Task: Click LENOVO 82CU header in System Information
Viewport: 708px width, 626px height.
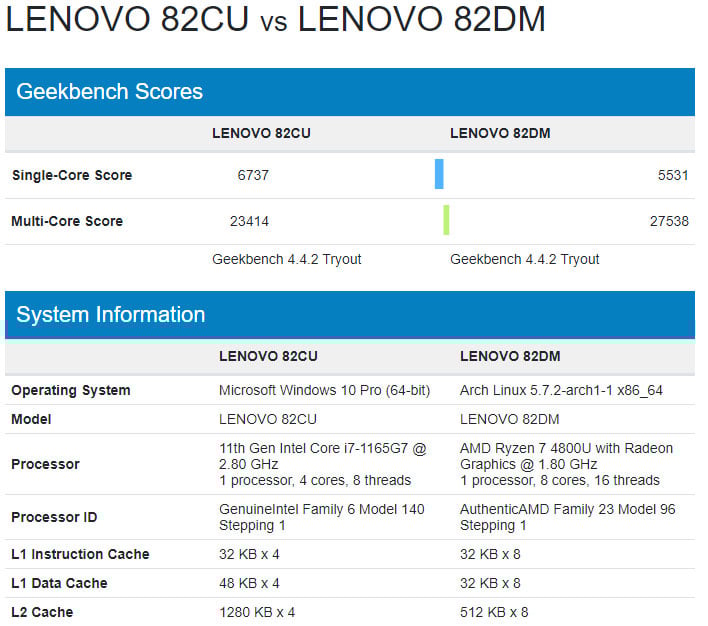Action: [x=269, y=356]
